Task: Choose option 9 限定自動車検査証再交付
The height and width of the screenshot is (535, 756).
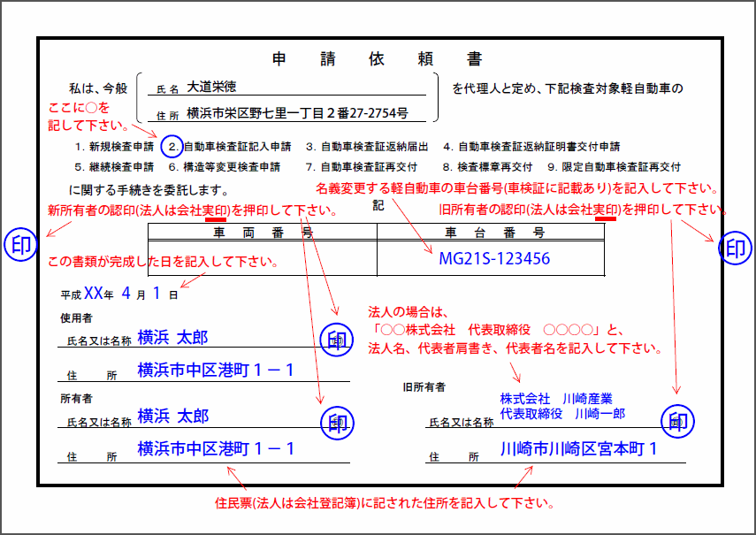Action: (x=614, y=166)
